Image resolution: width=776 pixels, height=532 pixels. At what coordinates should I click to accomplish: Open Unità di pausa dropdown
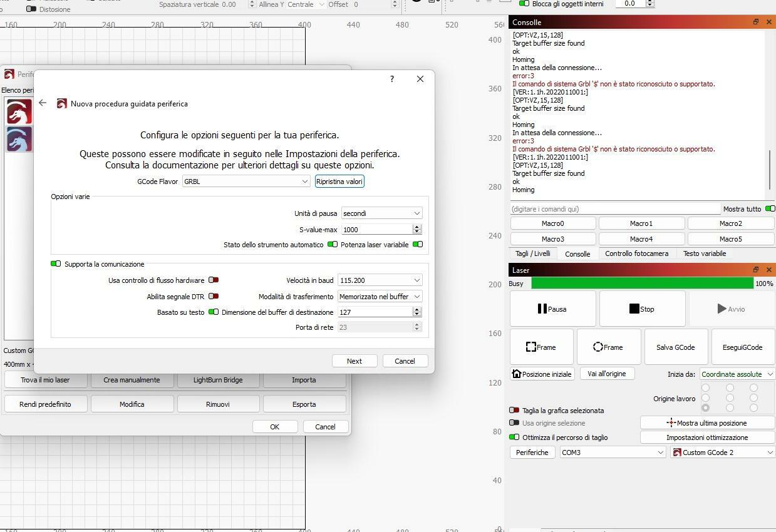pyautogui.click(x=381, y=213)
